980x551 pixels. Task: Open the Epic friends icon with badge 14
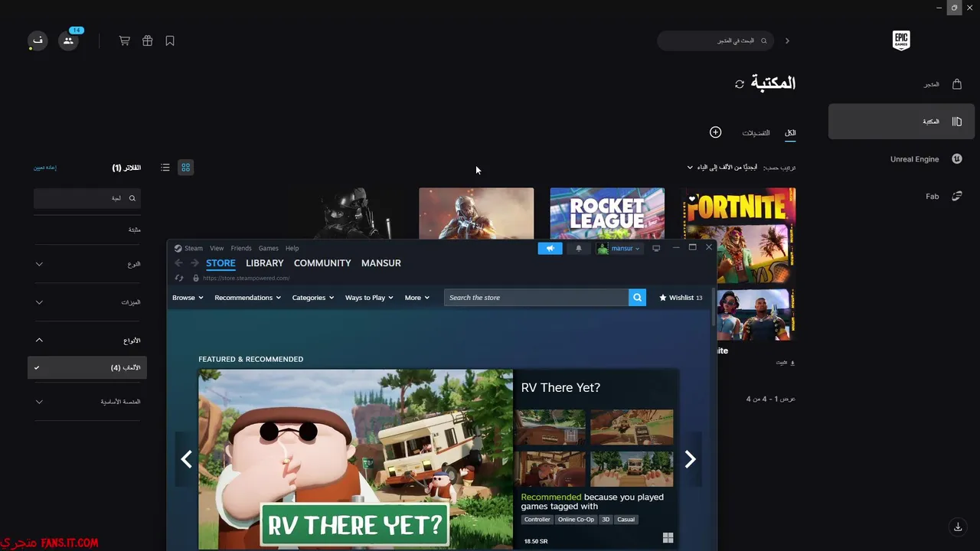pos(69,40)
